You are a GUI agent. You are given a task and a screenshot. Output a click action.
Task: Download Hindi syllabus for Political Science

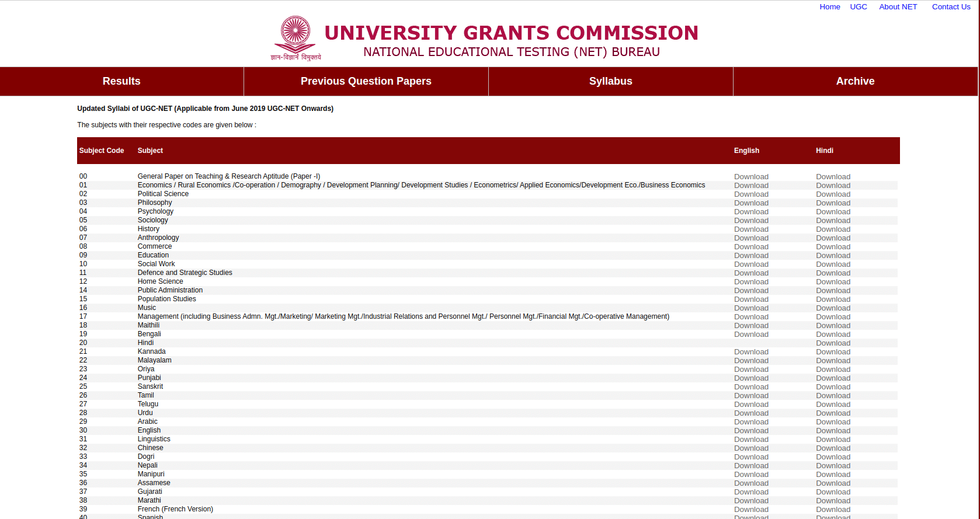(833, 194)
